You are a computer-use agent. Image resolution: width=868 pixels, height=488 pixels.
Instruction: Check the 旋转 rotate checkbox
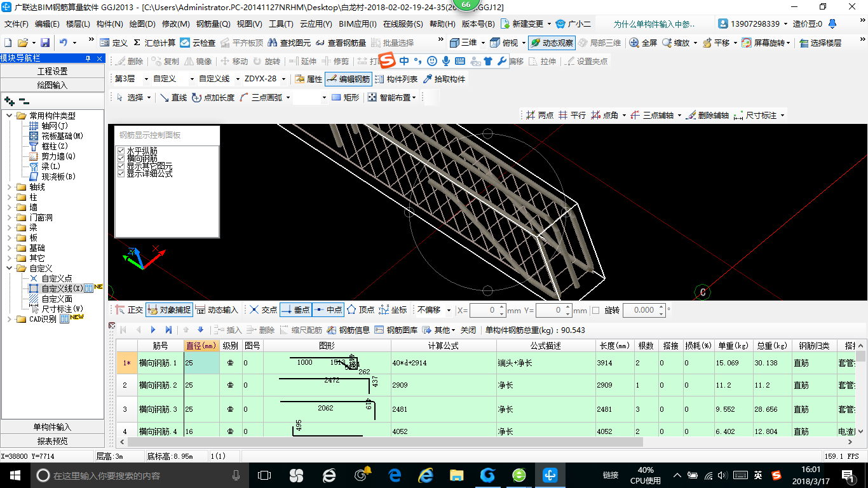[x=595, y=310]
